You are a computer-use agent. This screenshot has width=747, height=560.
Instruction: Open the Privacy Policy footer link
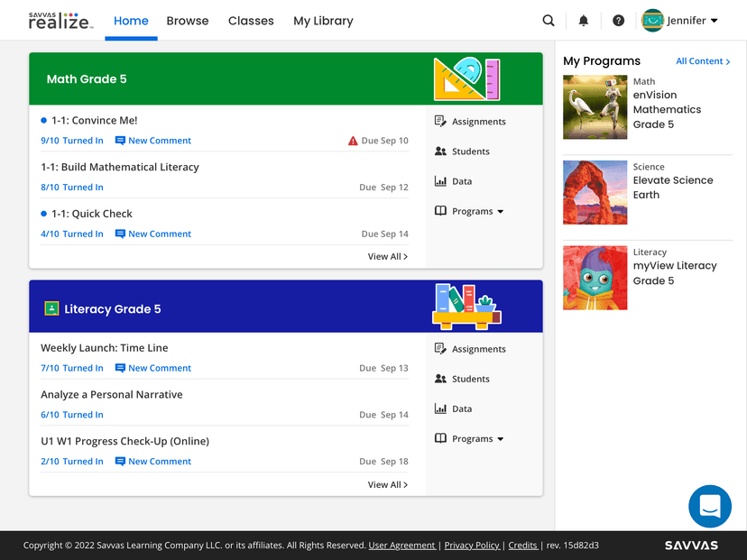pyautogui.click(x=472, y=546)
